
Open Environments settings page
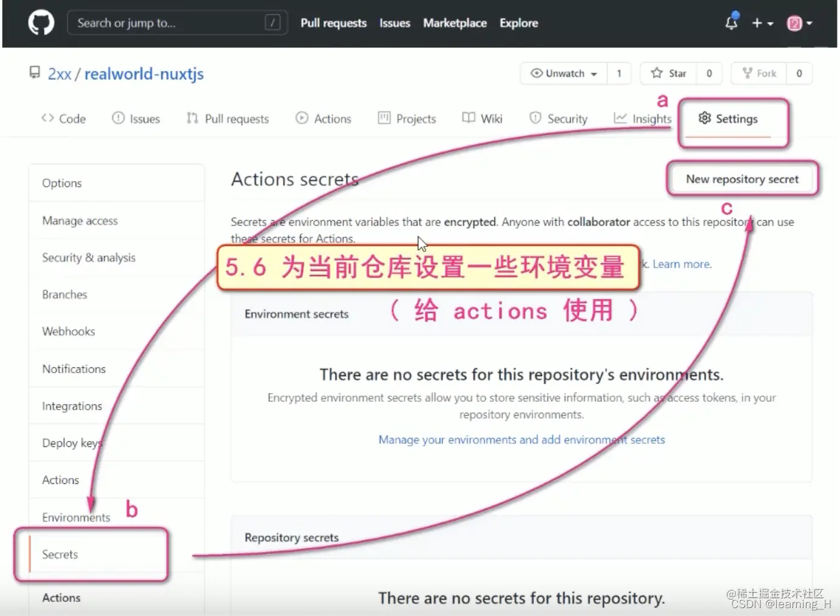tap(116, 517)
